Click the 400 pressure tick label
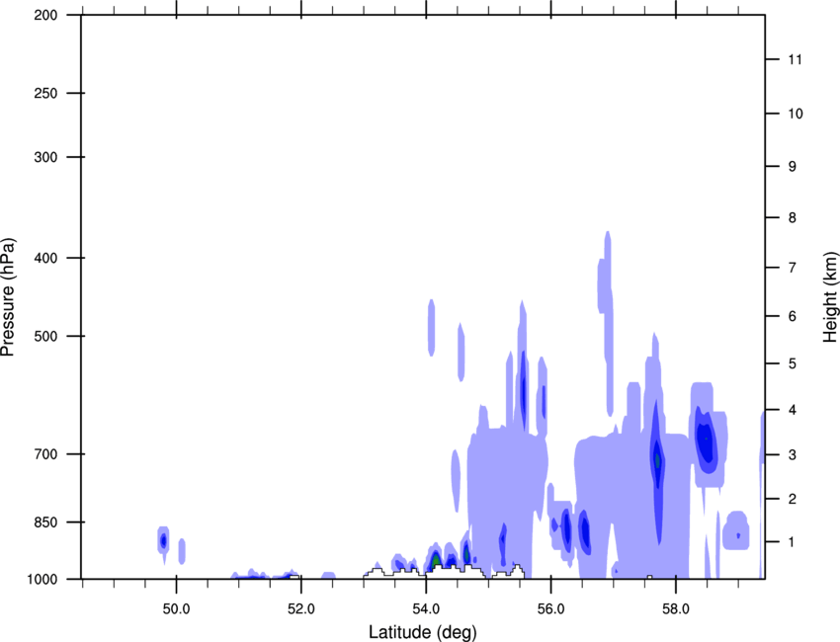840x642 pixels. coord(45,258)
